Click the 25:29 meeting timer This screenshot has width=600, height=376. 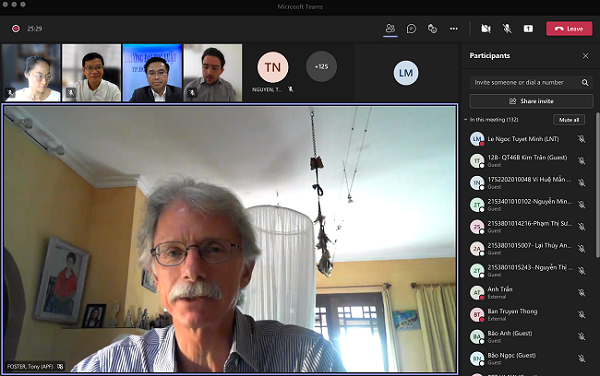point(34,29)
